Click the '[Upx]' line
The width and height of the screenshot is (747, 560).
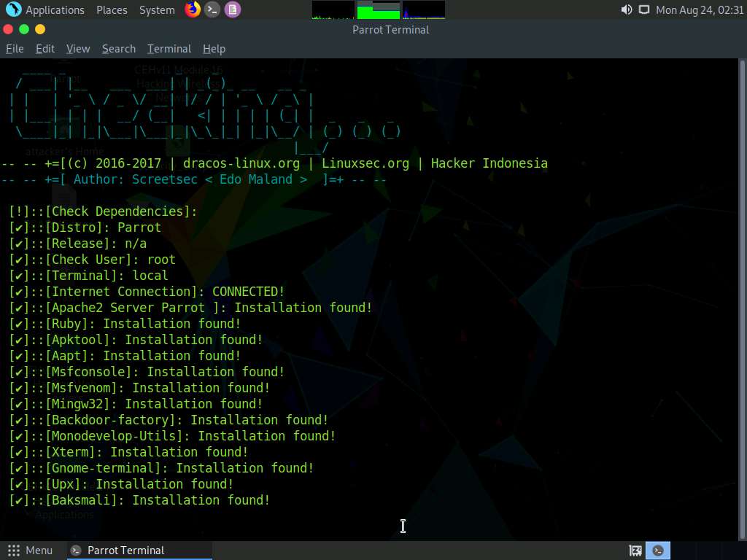coord(122,484)
